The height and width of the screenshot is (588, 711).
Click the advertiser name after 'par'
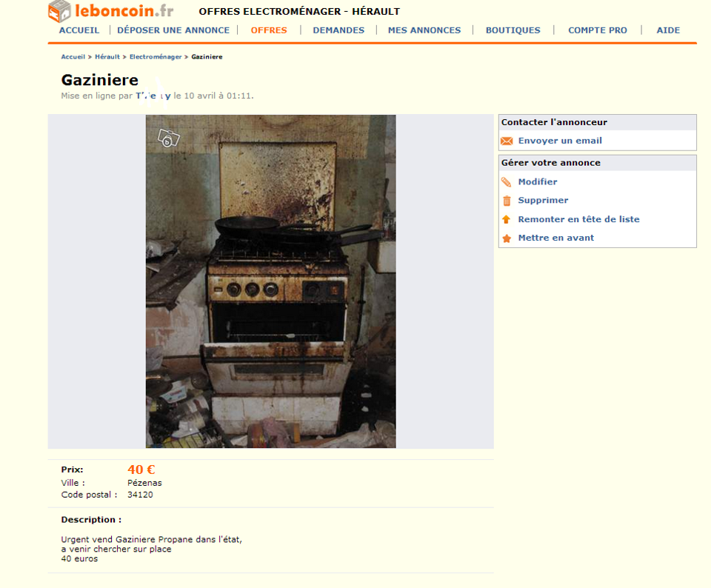click(x=153, y=96)
